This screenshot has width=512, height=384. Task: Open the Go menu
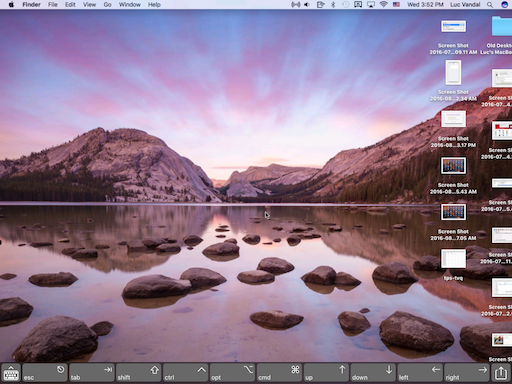tap(107, 5)
